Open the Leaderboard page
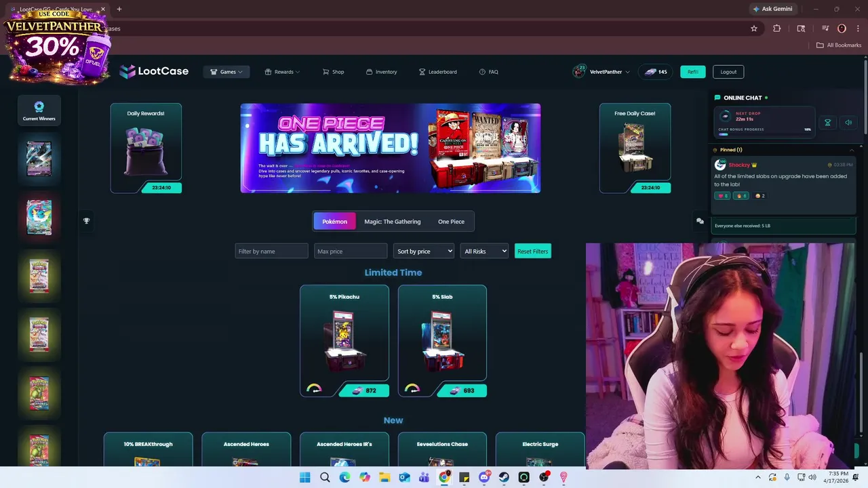Screen dimensions: 868x488 pos(438,72)
